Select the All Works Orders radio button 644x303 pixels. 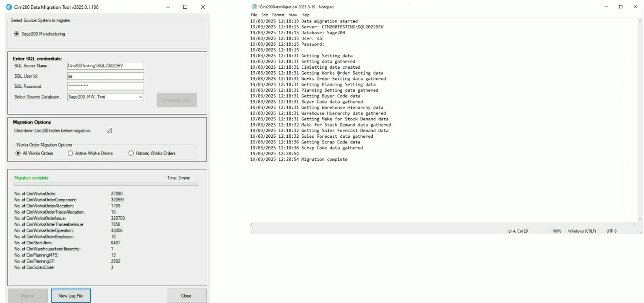tap(18, 153)
